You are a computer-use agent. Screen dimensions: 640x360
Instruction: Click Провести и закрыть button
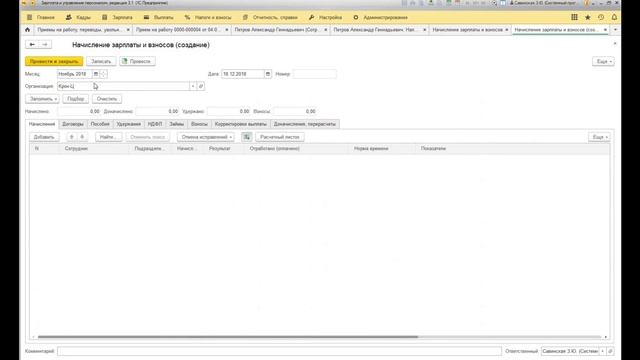tap(54, 61)
